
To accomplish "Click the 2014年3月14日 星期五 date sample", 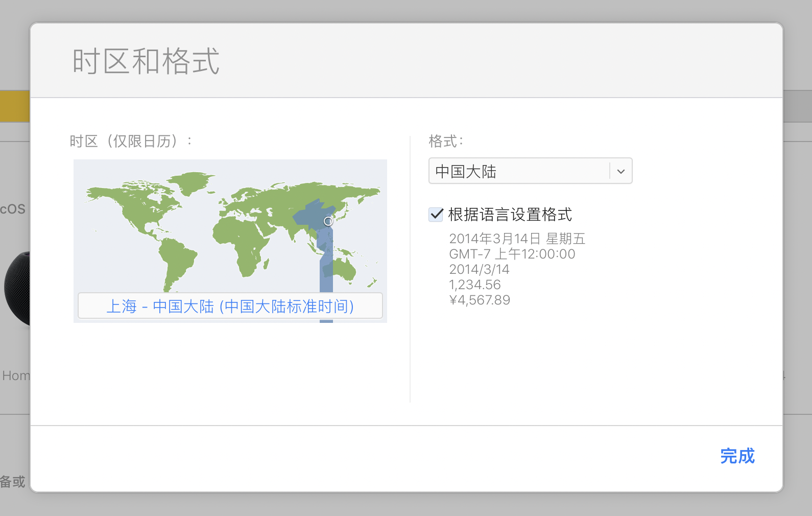I will pos(517,239).
